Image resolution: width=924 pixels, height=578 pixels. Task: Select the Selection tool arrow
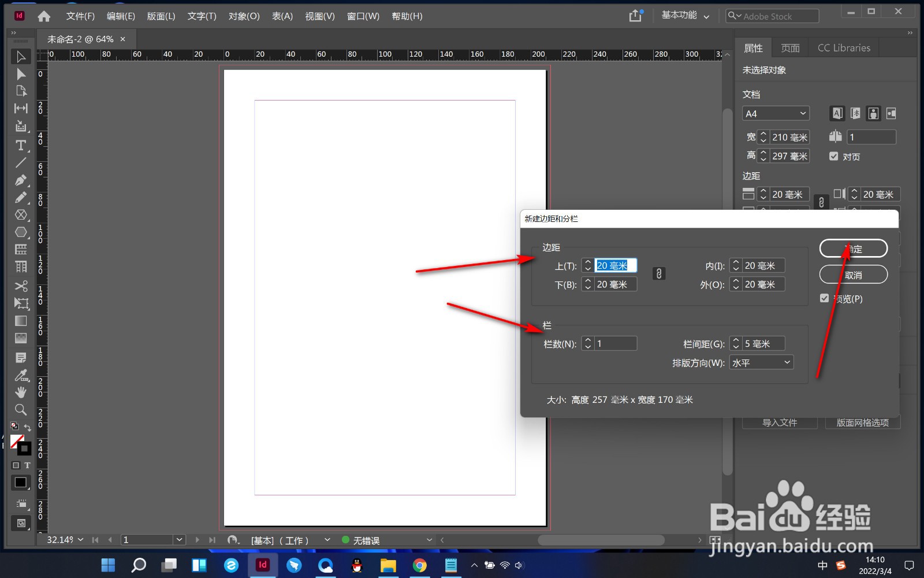click(x=21, y=57)
